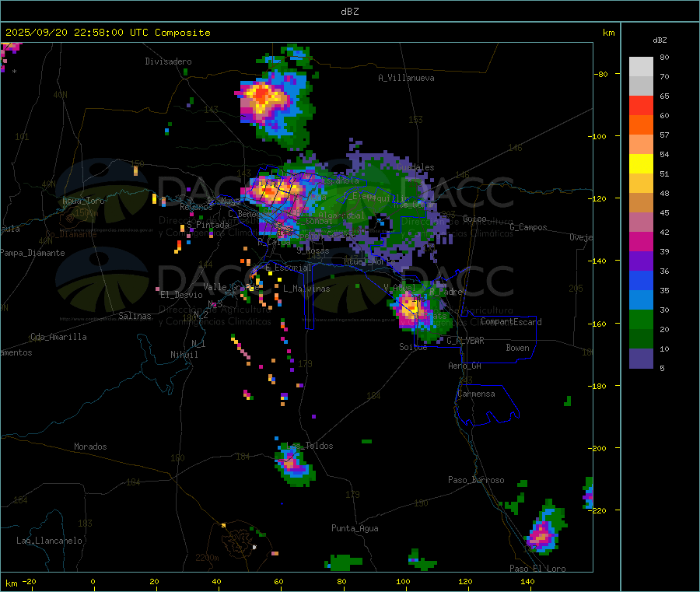Screen dimensions: 700x592
Task: Click the -220 km vertical axis tick
Action: [x=598, y=510]
